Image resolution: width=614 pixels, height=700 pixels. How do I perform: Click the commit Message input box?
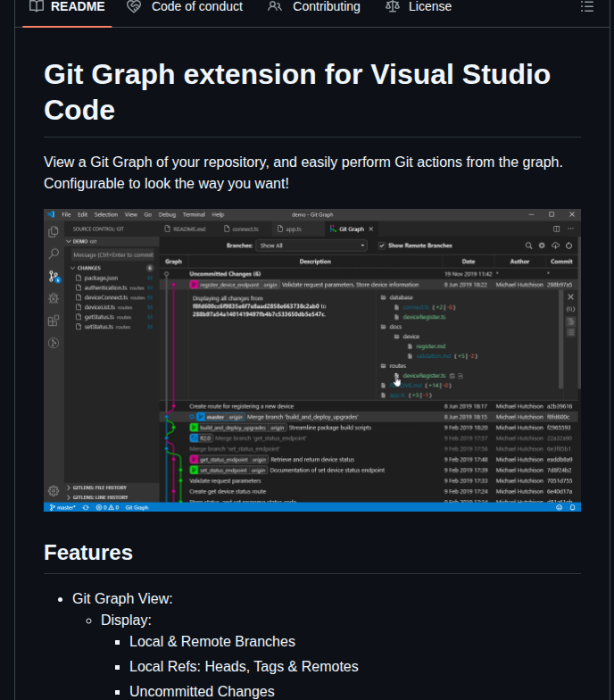click(x=112, y=255)
